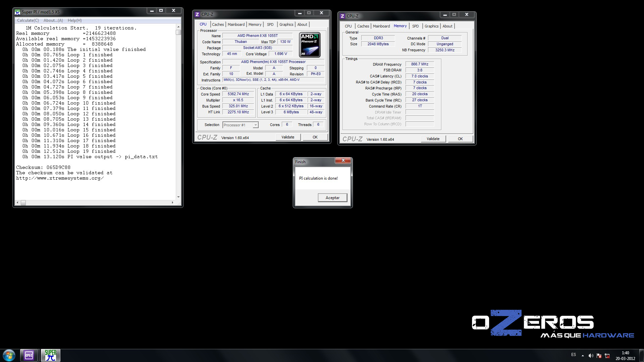Viewport: 644px width, 362px height.
Task: Click Super PI horizontal scrollbar right arrow
Action: point(172,202)
